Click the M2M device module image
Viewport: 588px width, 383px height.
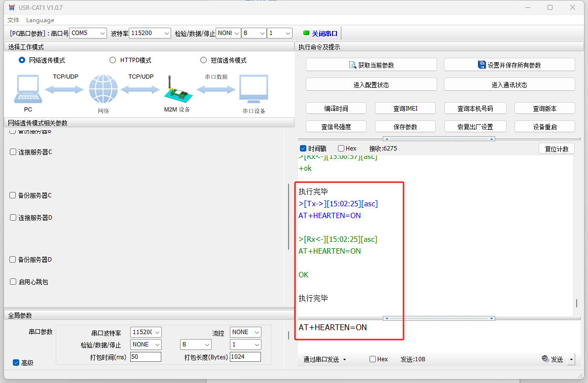coord(176,90)
